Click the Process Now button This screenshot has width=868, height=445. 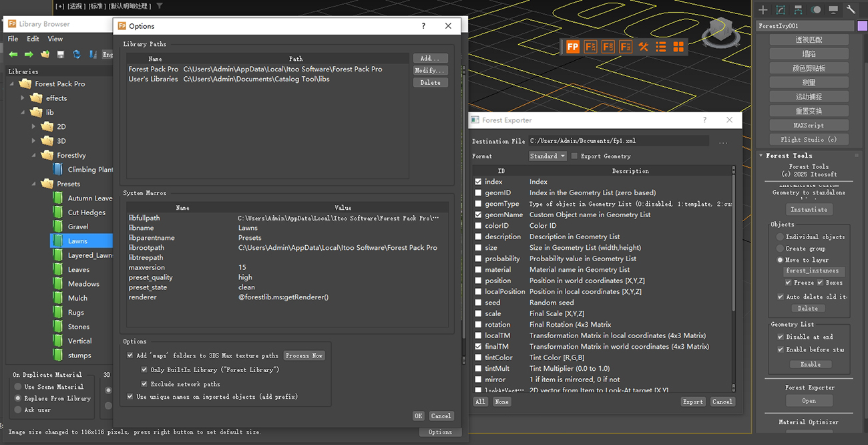click(304, 355)
